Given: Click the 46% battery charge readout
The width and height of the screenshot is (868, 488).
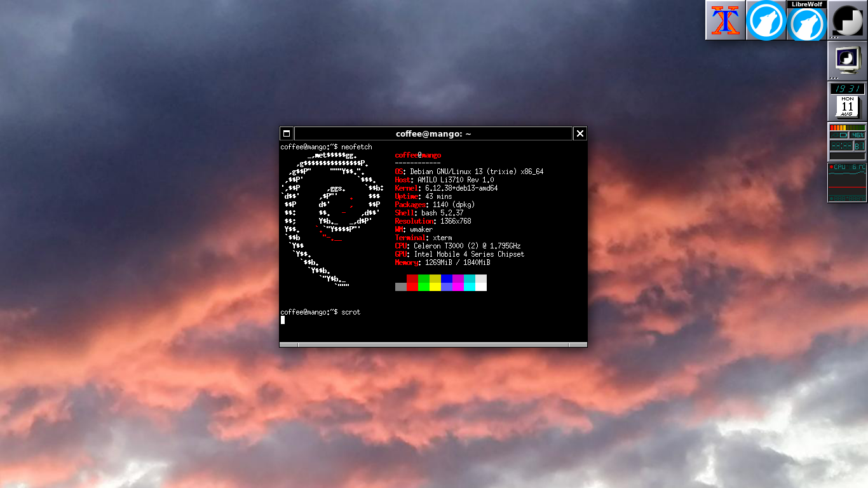Looking at the screenshot, I should (x=857, y=135).
